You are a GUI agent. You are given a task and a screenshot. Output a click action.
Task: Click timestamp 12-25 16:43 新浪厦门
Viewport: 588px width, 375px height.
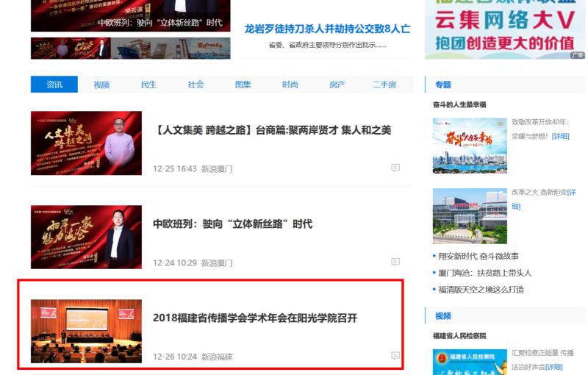[x=193, y=169]
